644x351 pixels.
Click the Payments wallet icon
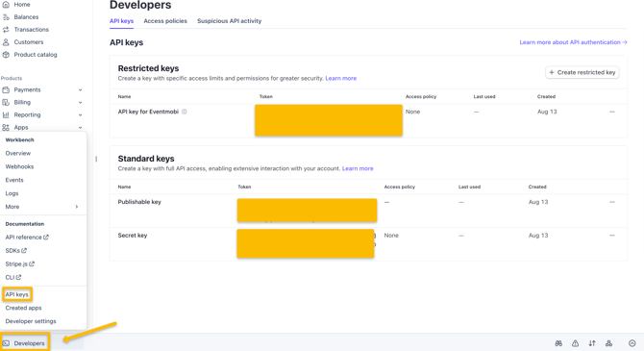click(x=6, y=89)
